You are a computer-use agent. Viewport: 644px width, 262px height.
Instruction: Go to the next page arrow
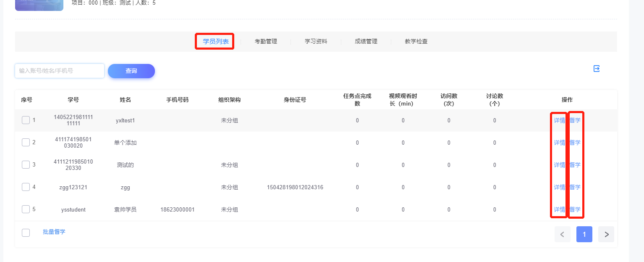[x=606, y=234]
